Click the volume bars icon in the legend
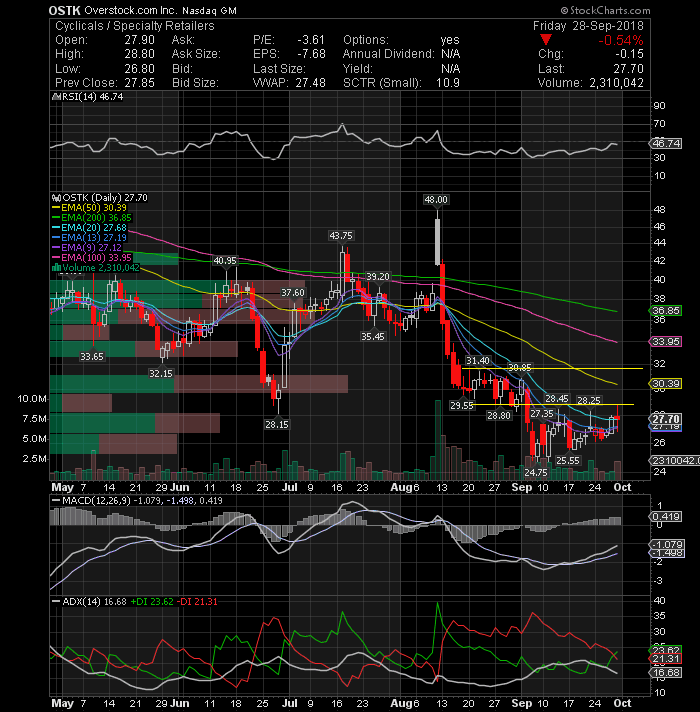The width and height of the screenshot is (700, 712). tap(57, 267)
